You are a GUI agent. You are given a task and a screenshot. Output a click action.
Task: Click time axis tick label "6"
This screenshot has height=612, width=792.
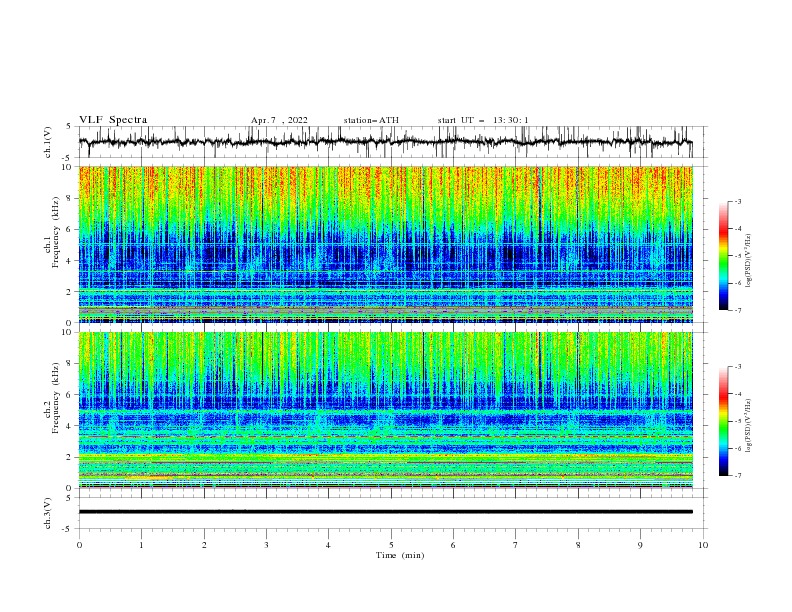point(453,545)
